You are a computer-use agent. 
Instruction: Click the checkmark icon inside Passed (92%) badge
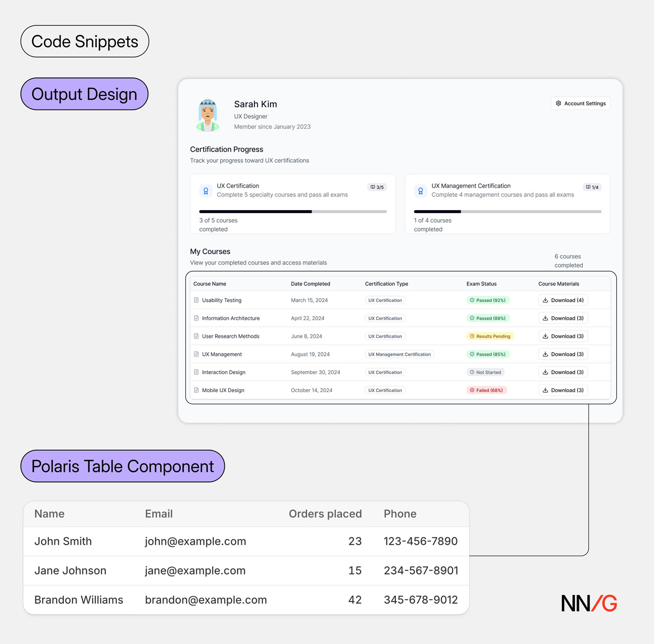point(472,300)
